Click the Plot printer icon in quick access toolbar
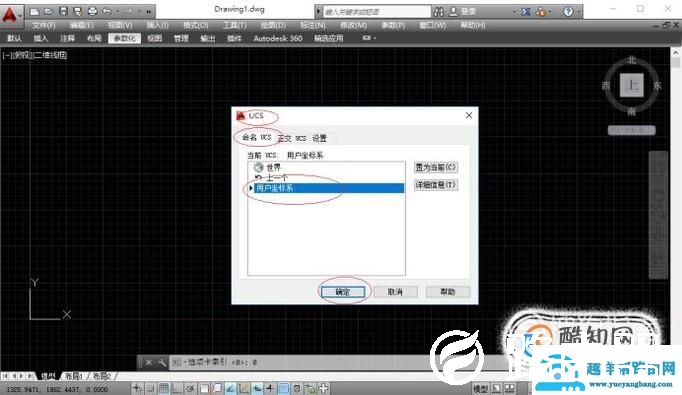682x395 pixels. (x=92, y=11)
